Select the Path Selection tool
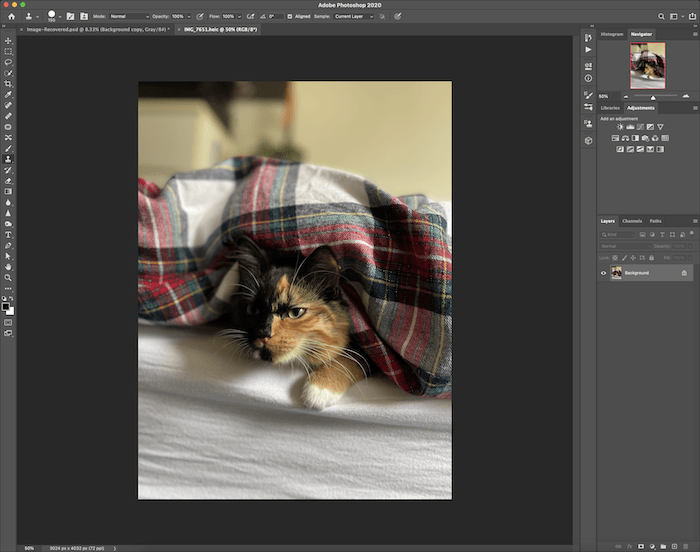Image resolution: width=700 pixels, height=552 pixels. (8, 256)
